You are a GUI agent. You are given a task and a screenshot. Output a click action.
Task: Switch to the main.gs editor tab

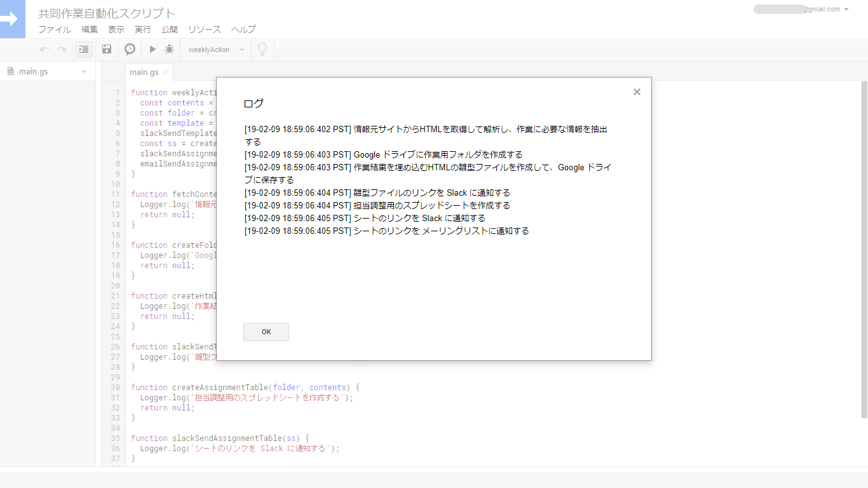point(144,72)
